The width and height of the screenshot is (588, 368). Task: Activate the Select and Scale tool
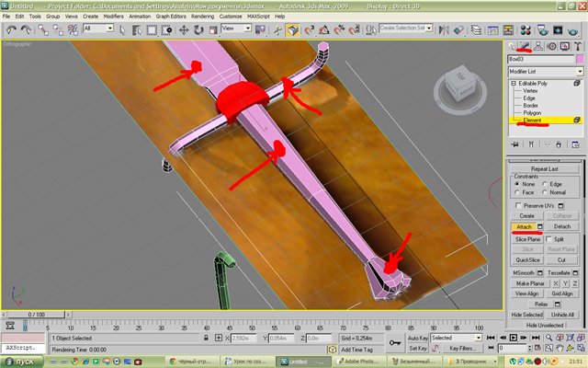point(212,29)
